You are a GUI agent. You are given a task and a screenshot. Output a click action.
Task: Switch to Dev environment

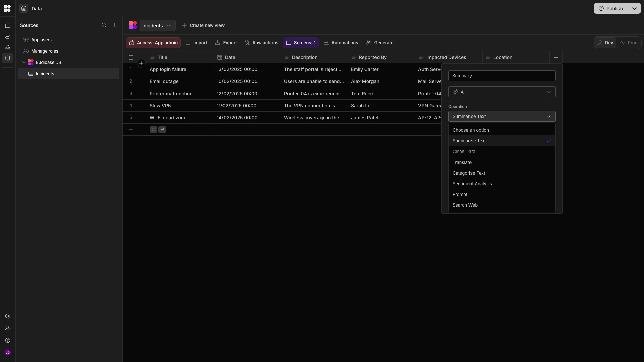click(x=605, y=43)
